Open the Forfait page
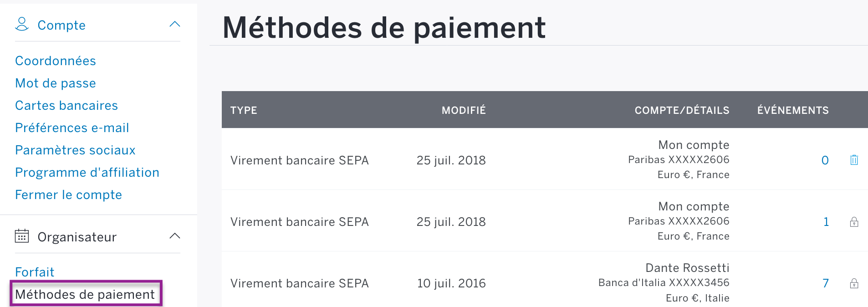 coord(35,272)
